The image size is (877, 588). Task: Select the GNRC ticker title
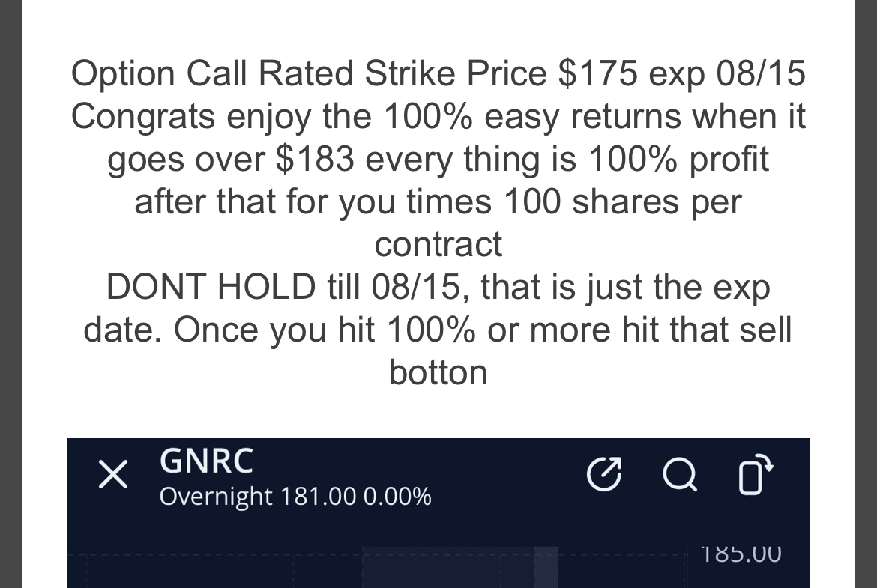coord(206,461)
